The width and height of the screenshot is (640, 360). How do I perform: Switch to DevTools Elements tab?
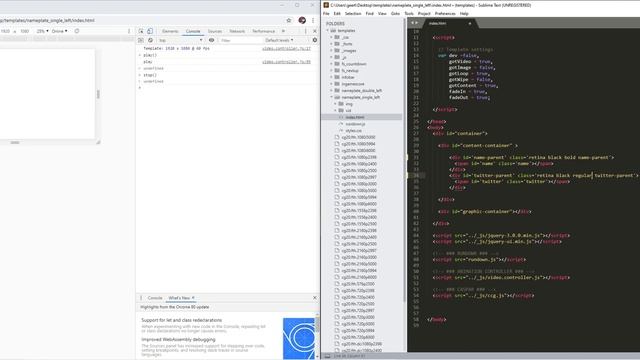point(170,31)
